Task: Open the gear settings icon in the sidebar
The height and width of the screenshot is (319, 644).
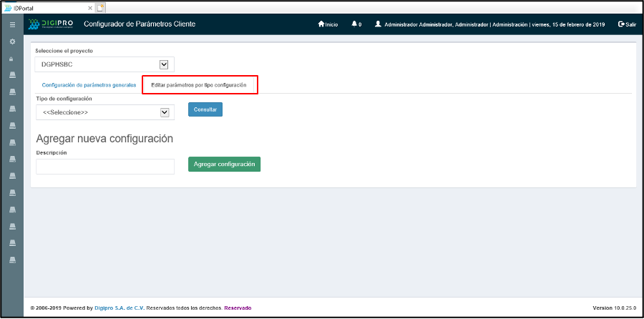Action: point(12,41)
